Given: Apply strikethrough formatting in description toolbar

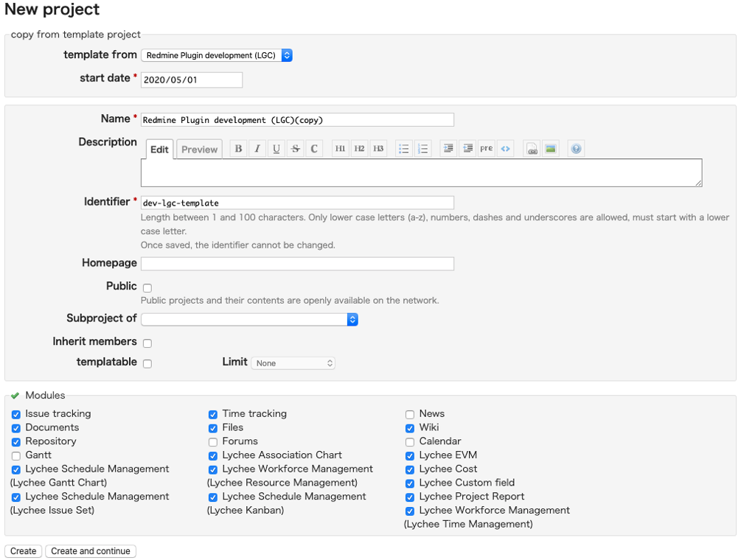Looking at the screenshot, I should point(295,149).
